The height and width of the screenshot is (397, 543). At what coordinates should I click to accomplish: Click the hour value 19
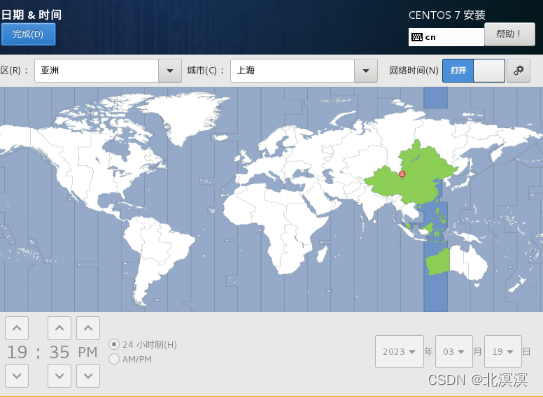[x=17, y=352]
